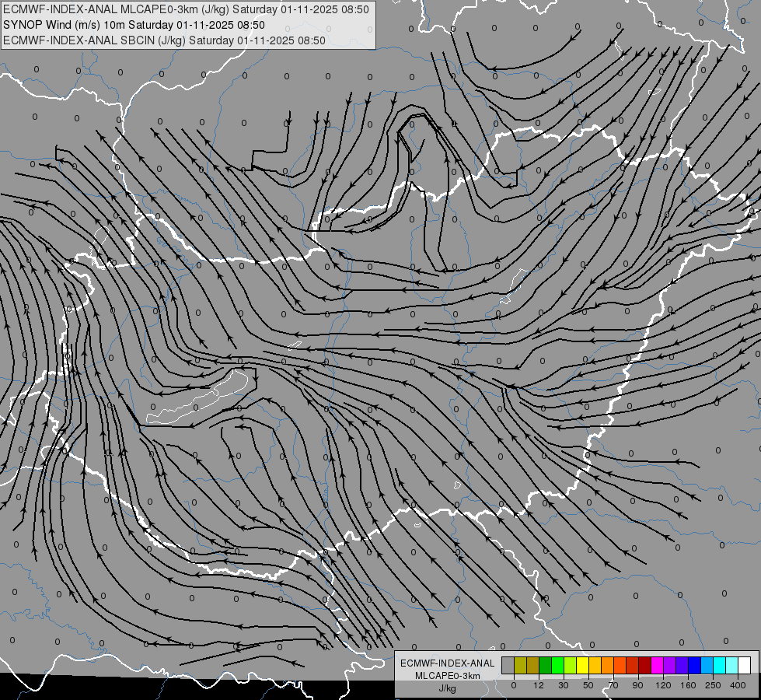The width and height of the screenshot is (761, 700).
Task: Click the 400 value on legend scale
Action: [738, 685]
